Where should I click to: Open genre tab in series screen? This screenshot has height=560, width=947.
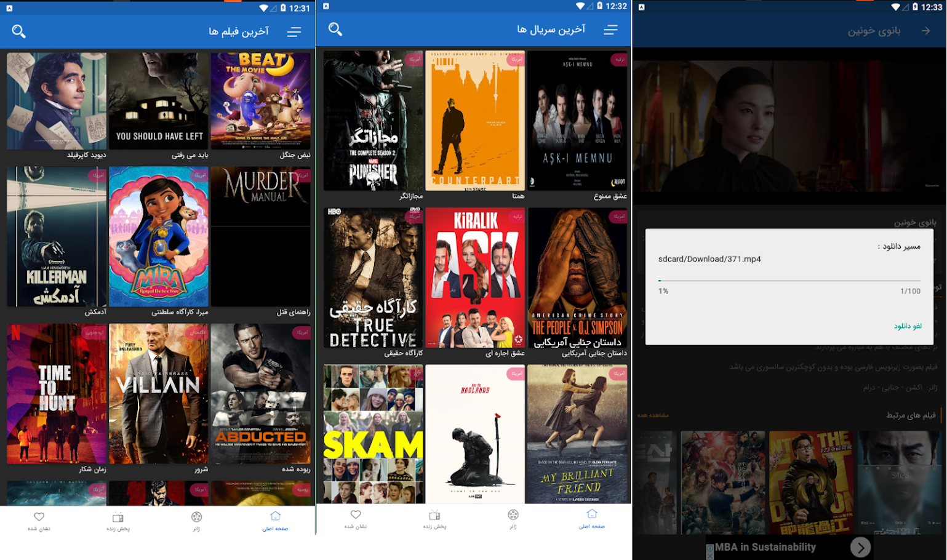(513, 519)
